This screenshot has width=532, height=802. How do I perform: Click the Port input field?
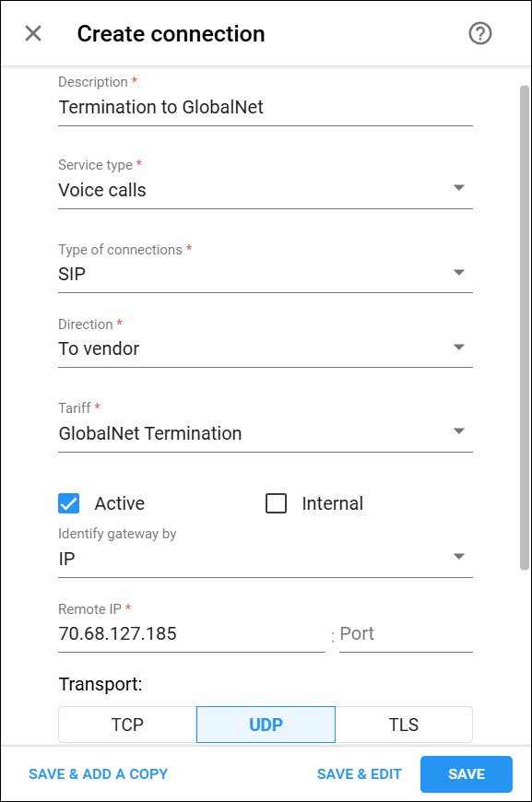(x=406, y=633)
